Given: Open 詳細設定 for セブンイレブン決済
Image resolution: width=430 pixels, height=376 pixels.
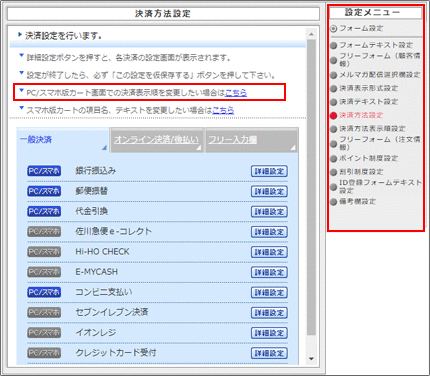Looking at the screenshot, I should (269, 313).
